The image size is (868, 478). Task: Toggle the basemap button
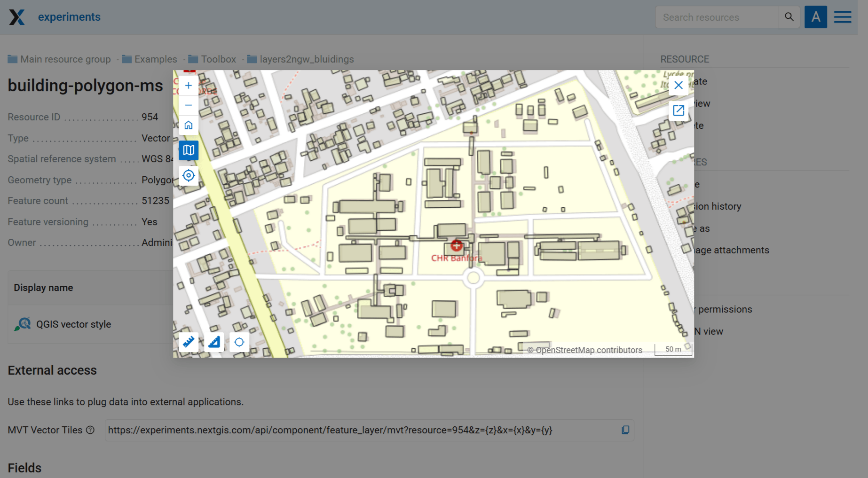tap(189, 150)
